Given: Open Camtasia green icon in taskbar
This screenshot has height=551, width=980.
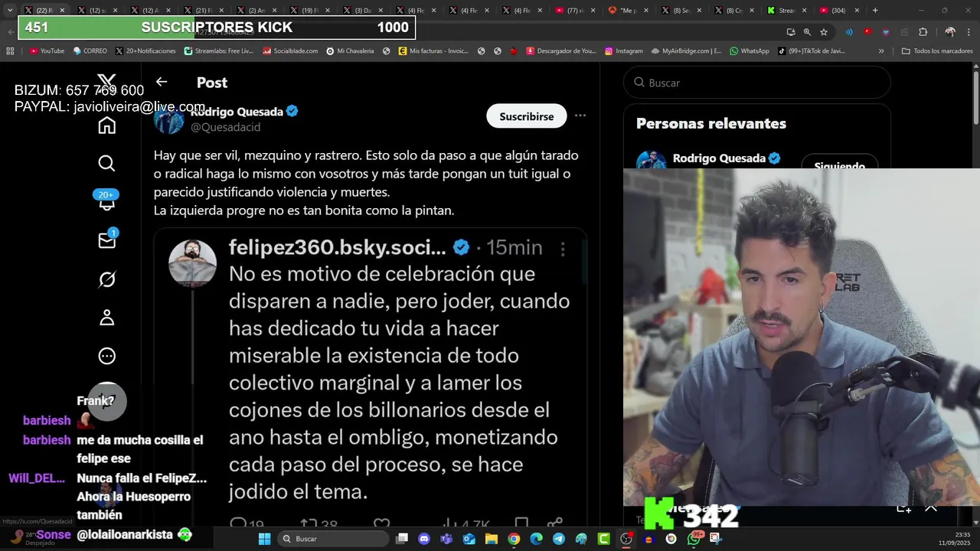Looking at the screenshot, I should [x=604, y=539].
